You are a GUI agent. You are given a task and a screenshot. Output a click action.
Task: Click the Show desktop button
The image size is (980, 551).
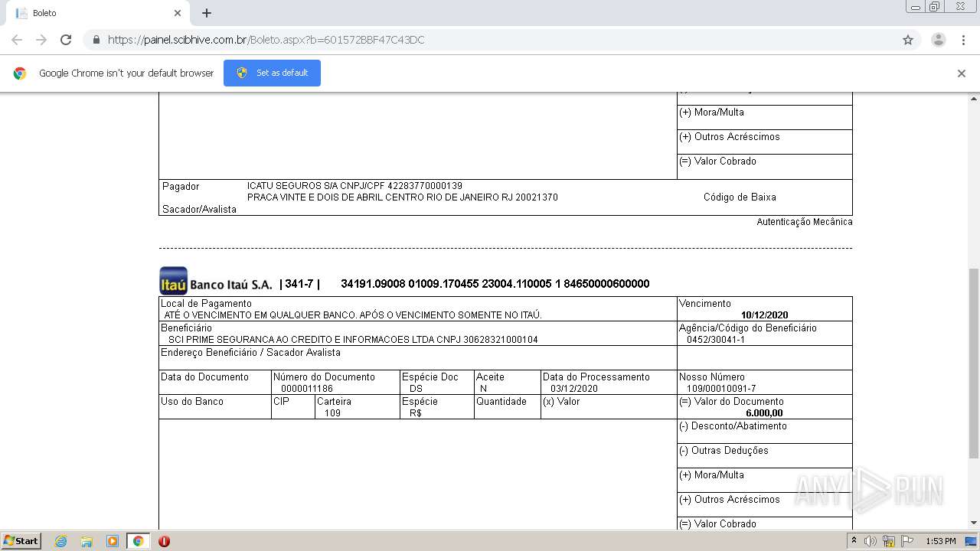point(971,541)
